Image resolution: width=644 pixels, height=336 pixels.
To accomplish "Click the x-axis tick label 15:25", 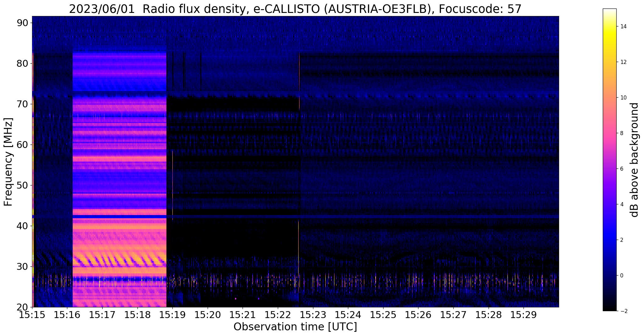I will click(x=383, y=314).
